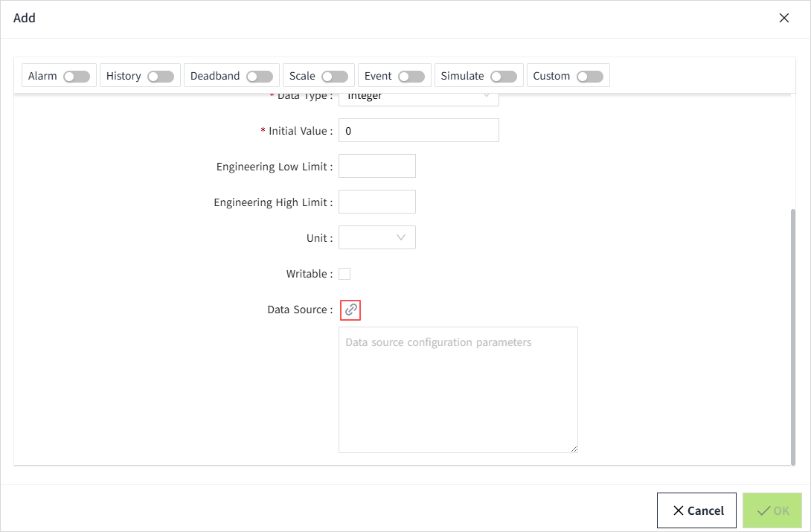This screenshot has width=811, height=532.
Task: Click the Engineering Low Limit label
Action: [274, 167]
